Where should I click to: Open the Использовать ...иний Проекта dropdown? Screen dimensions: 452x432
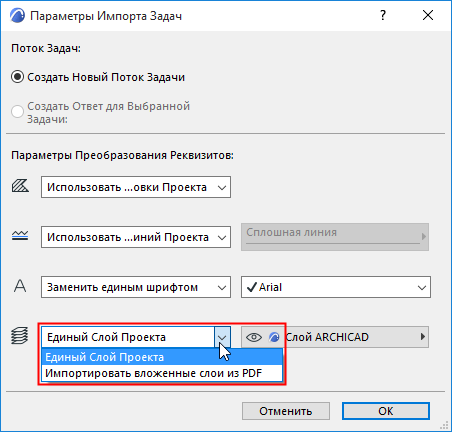tap(136, 237)
